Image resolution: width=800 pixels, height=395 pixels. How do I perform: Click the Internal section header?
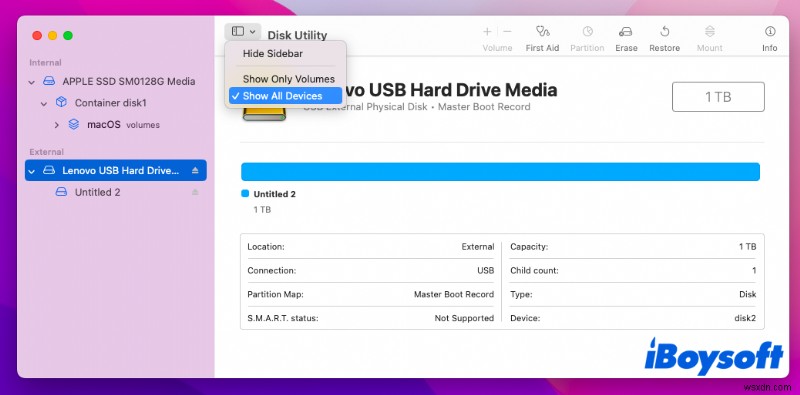[x=45, y=63]
